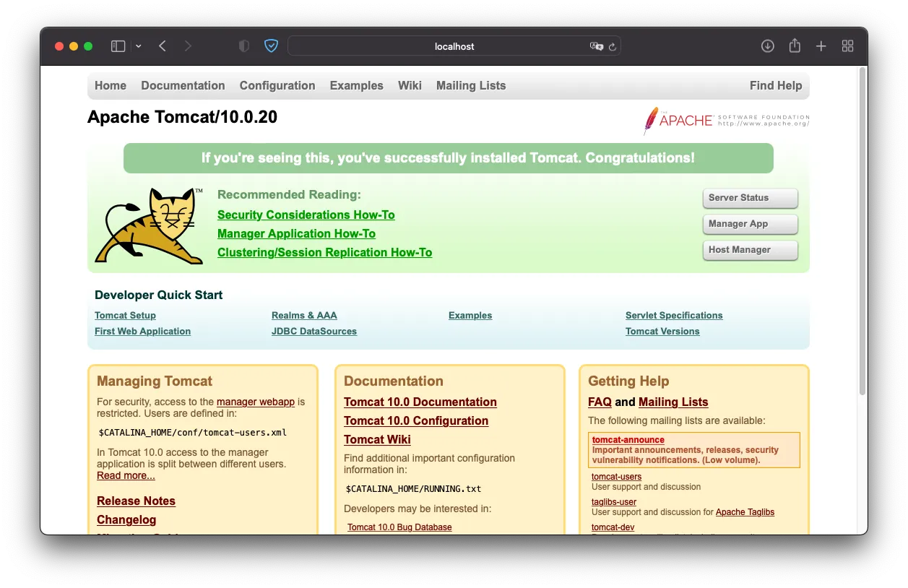Open the Documentation navigation item

pyautogui.click(x=183, y=85)
